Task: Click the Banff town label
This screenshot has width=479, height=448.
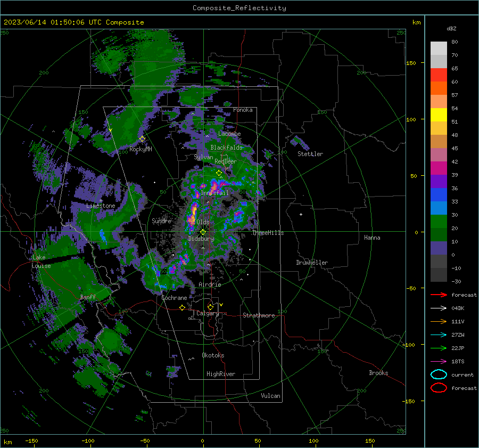Action: (88, 297)
